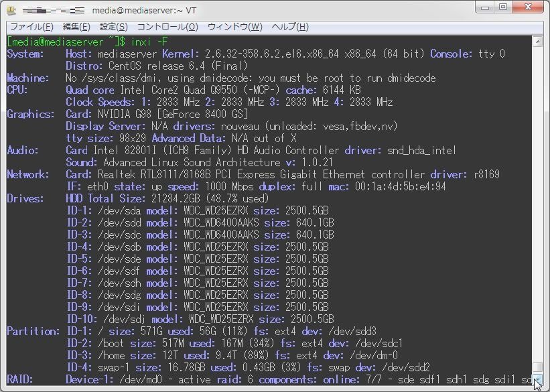Click the scrollbar up arrow
This screenshot has height=392, width=550.
537,42
